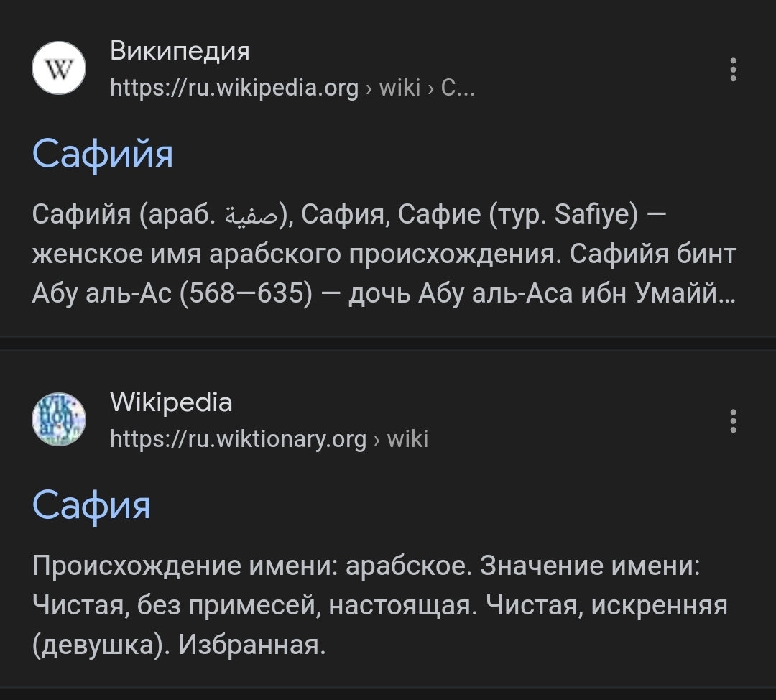
Task: Click the word 'Избранная'
Action: tap(251, 644)
